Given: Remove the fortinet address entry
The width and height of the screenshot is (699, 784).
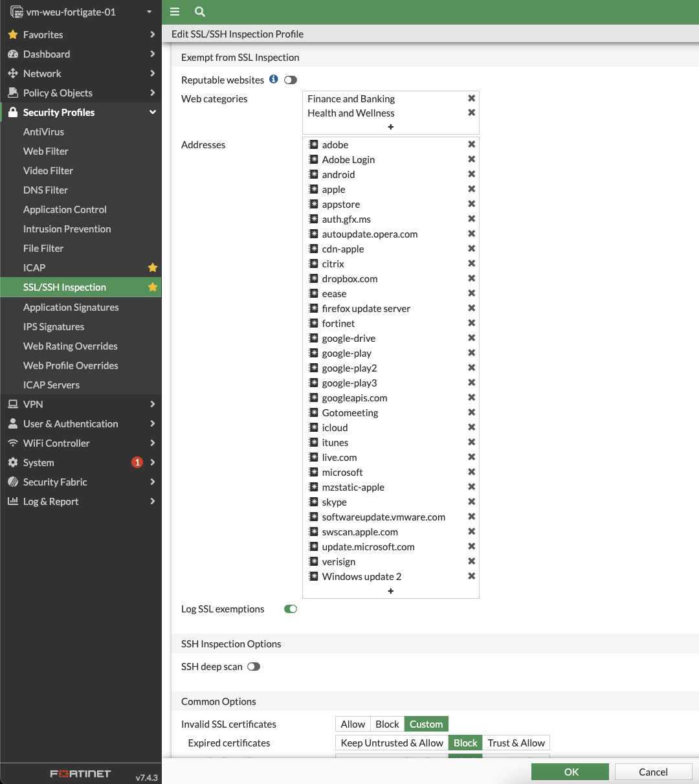Looking at the screenshot, I should 472,323.
